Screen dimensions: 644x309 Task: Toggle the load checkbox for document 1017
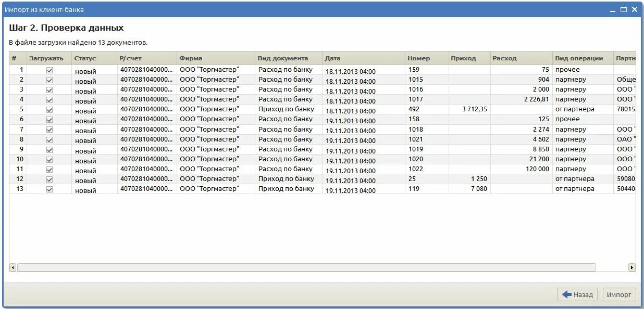pos(49,100)
